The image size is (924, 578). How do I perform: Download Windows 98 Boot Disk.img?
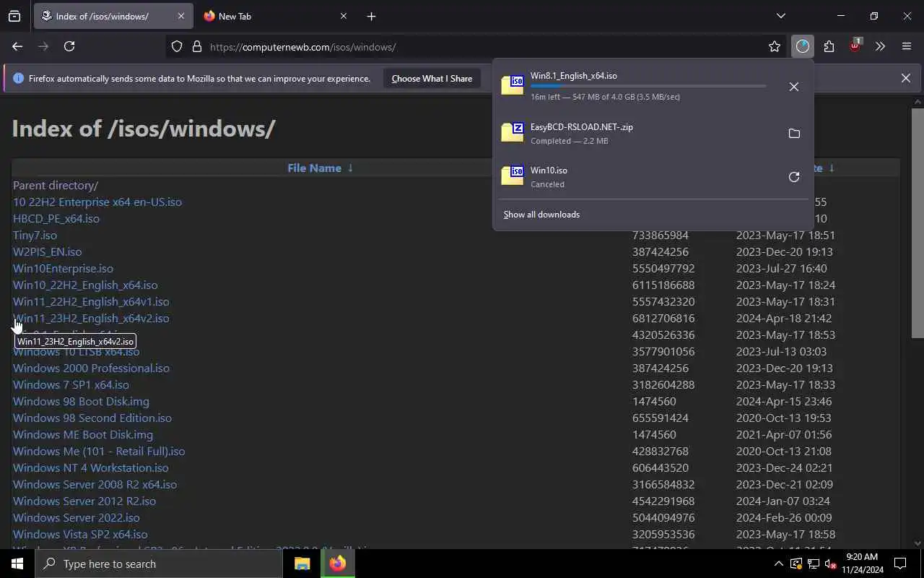point(81,402)
